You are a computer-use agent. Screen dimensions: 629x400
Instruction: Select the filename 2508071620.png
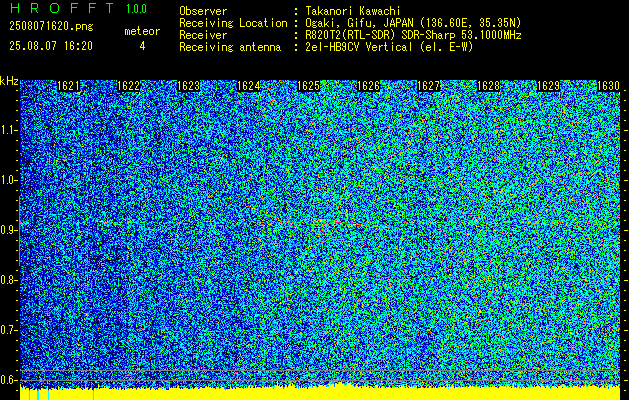(51, 27)
